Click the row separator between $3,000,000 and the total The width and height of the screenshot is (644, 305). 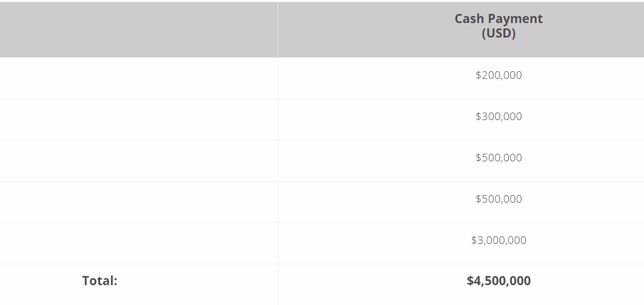[322, 264]
